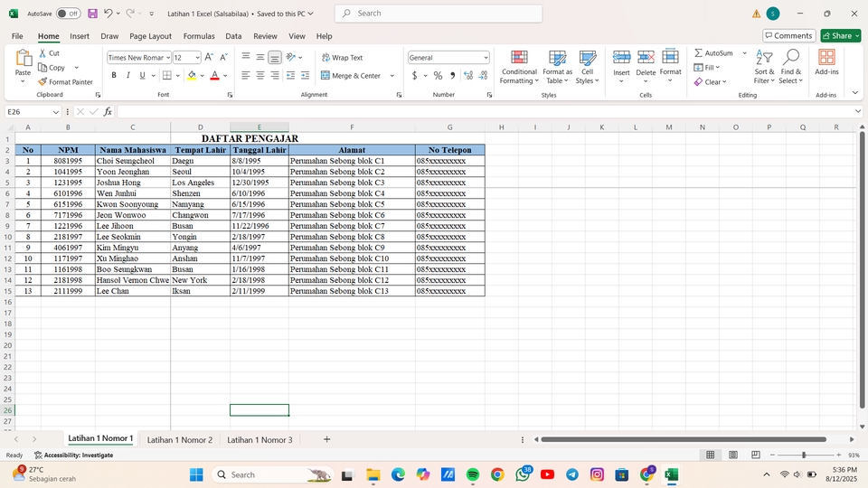Click Find & Select magnifier
This screenshot has height=488, width=868.
coord(791,67)
